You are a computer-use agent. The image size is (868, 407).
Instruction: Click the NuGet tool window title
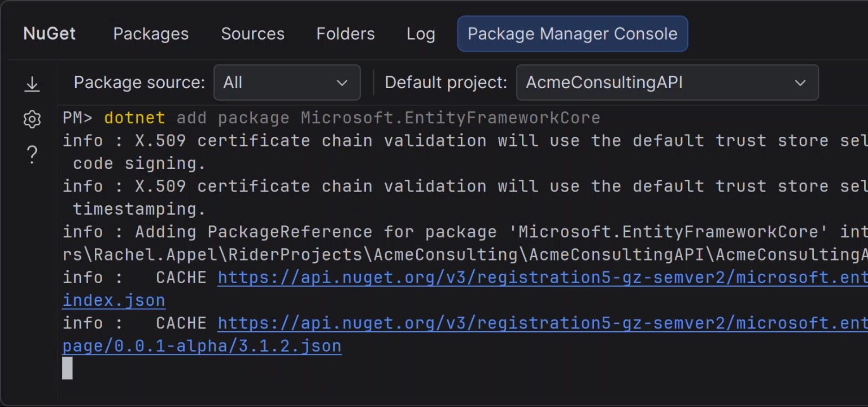pyautogui.click(x=50, y=34)
